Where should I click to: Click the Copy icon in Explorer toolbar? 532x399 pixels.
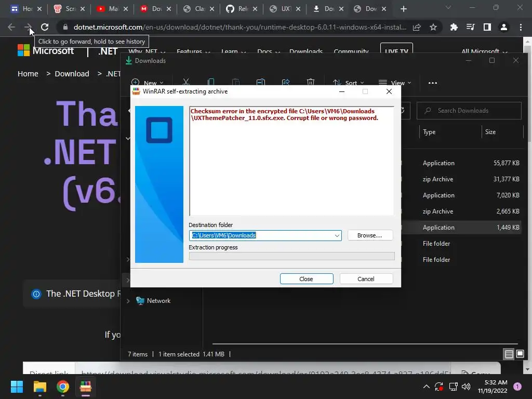pyautogui.click(x=211, y=83)
